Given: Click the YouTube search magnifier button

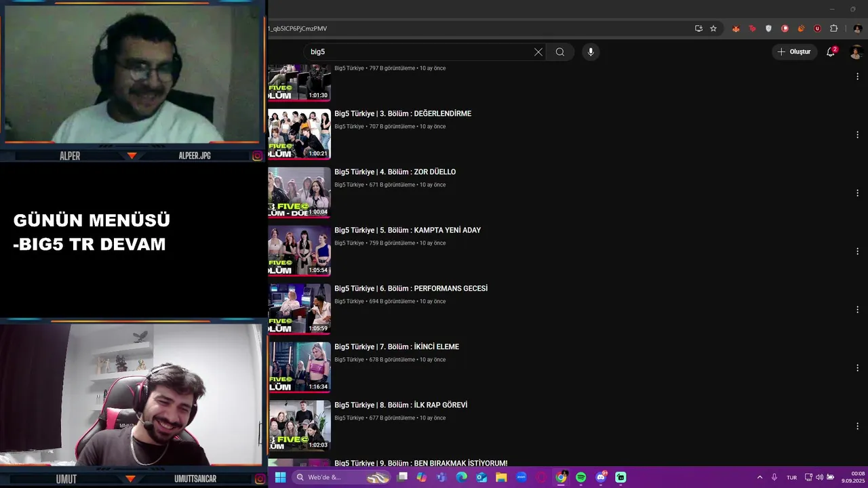Looking at the screenshot, I should click(560, 52).
